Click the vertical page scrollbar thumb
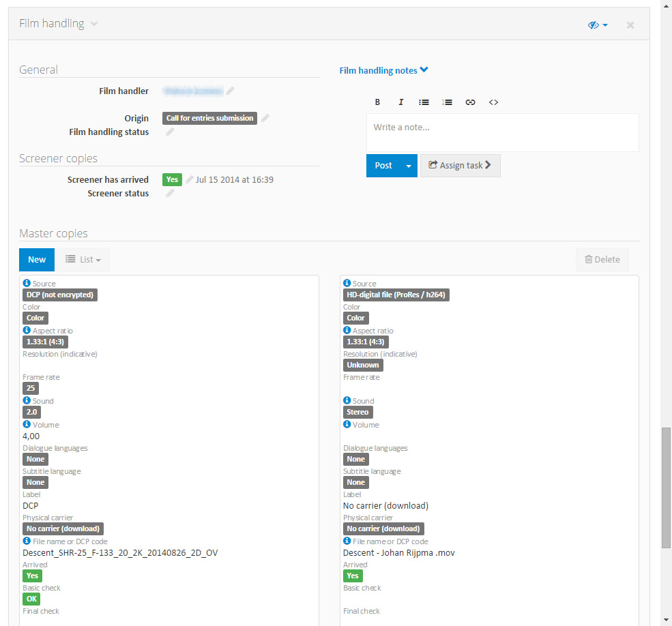 pos(666,487)
